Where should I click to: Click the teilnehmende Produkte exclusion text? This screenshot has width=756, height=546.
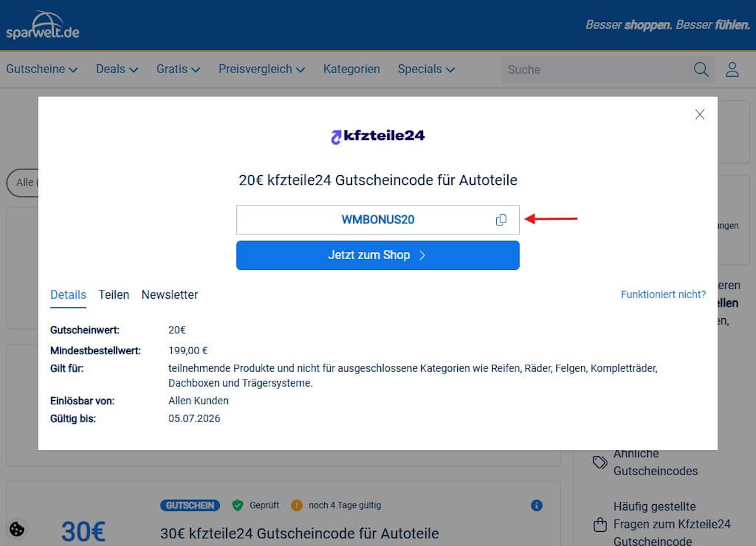tap(413, 375)
